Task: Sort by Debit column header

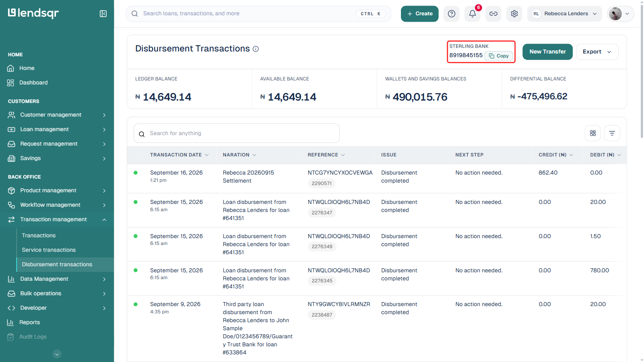Action: [x=606, y=155]
